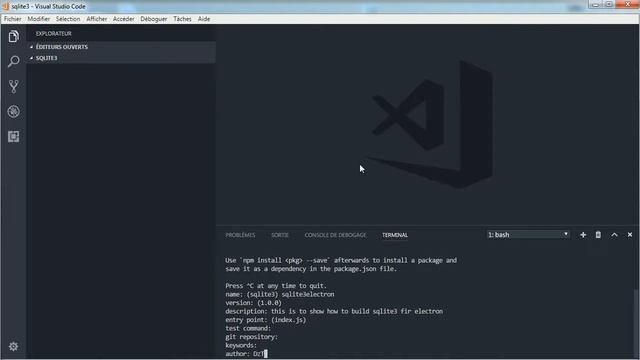This screenshot has width=640, height=360.
Task: Create a new terminal with plus icon
Action: [x=583, y=235]
